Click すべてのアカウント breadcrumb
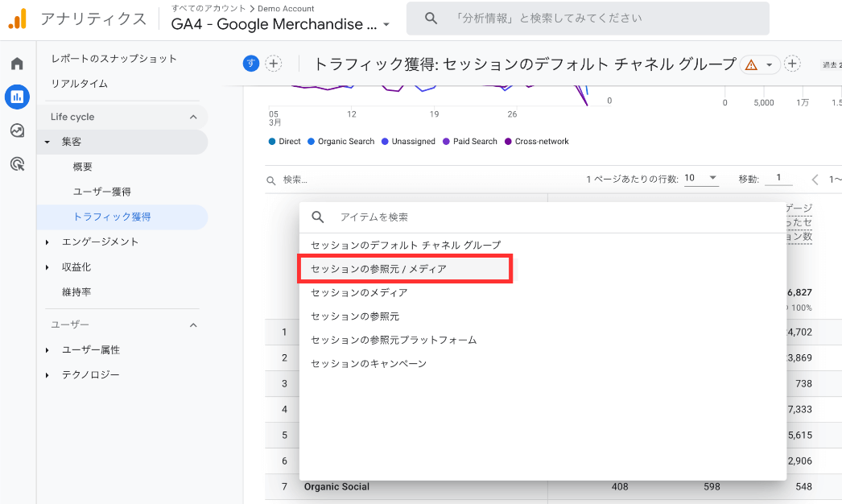The width and height of the screenshot is (842, 504). tap(208, 8)
